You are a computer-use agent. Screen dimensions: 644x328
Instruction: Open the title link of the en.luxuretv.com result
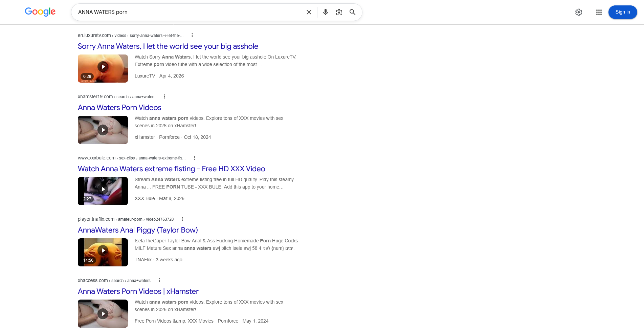[x=168, y=46]
